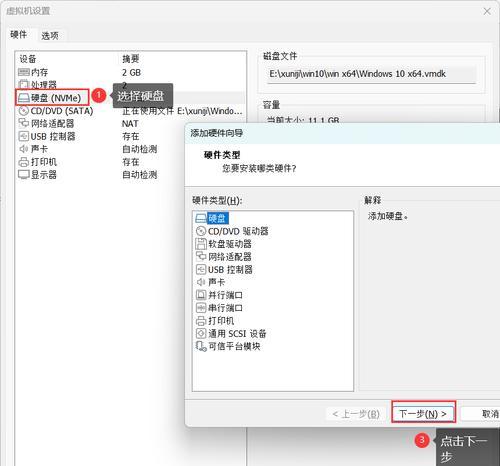Switch to the 选项 tab
The image size is (500, 466).
pos(50,36)
